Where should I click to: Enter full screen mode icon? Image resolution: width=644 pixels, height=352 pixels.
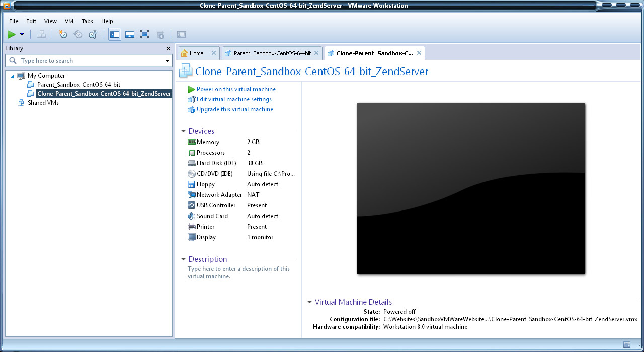coord(144,34)
